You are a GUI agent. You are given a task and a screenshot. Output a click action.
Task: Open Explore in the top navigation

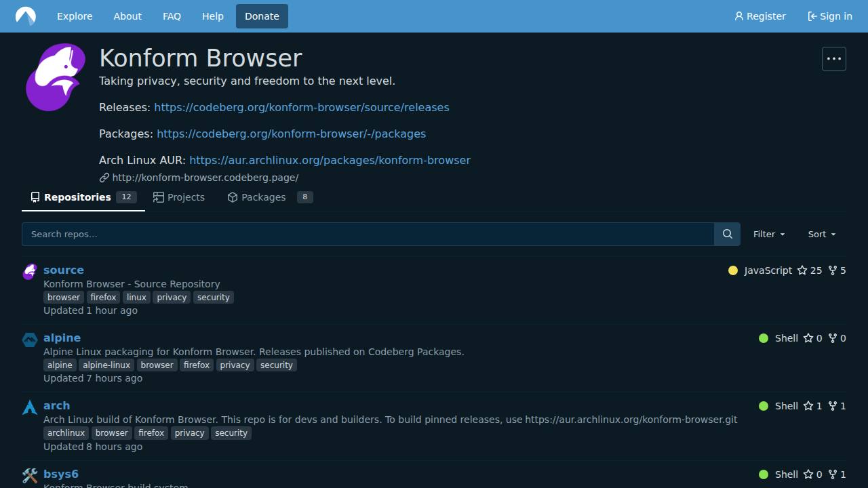click(75, 16)
